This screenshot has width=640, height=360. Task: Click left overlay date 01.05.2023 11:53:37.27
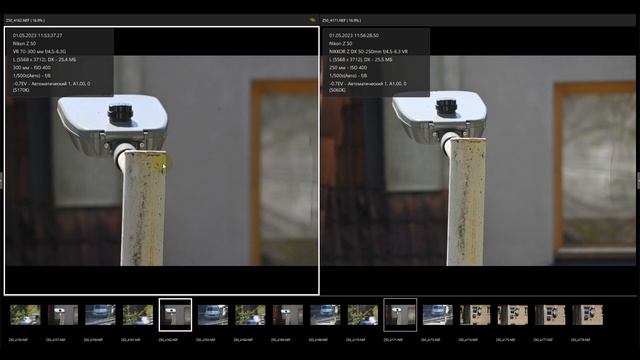[x=38, y=36]
